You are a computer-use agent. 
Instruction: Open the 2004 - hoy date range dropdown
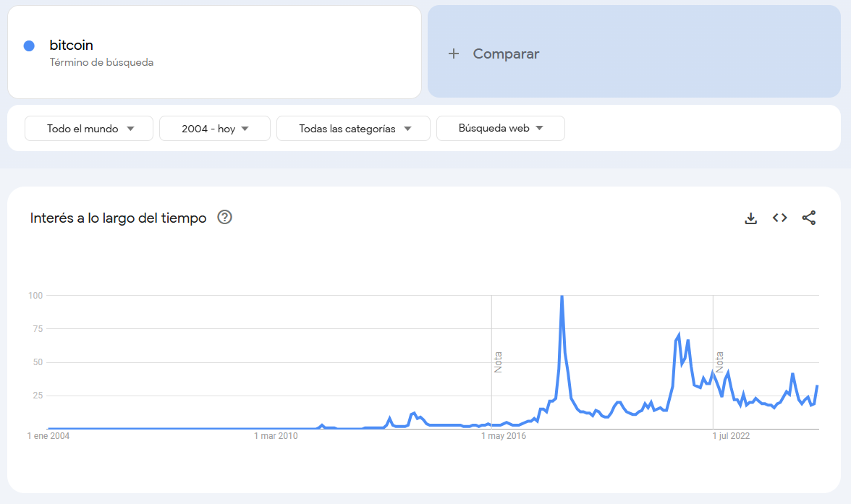(215, 129)
